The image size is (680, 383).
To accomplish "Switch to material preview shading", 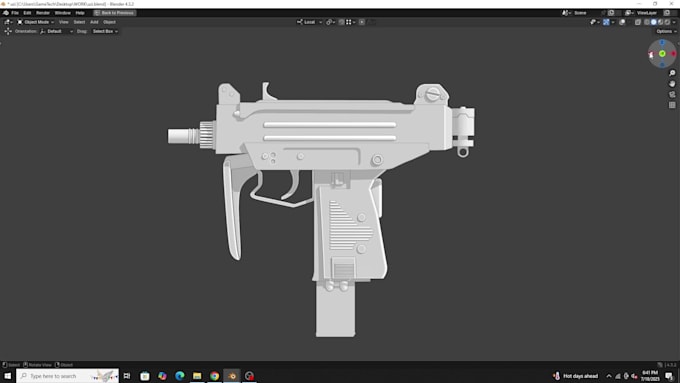I will pos(660,22).
